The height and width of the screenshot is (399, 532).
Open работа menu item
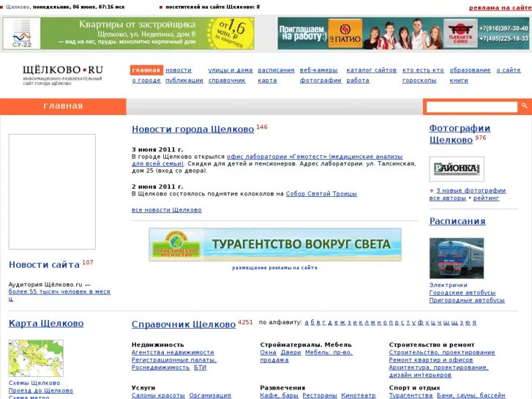(x=358, y=80)
